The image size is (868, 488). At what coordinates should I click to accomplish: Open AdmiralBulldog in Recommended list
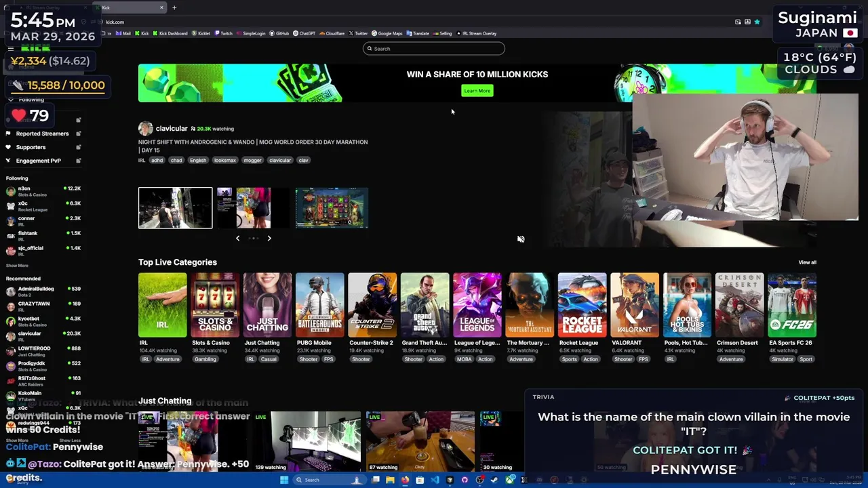point(43,291)
